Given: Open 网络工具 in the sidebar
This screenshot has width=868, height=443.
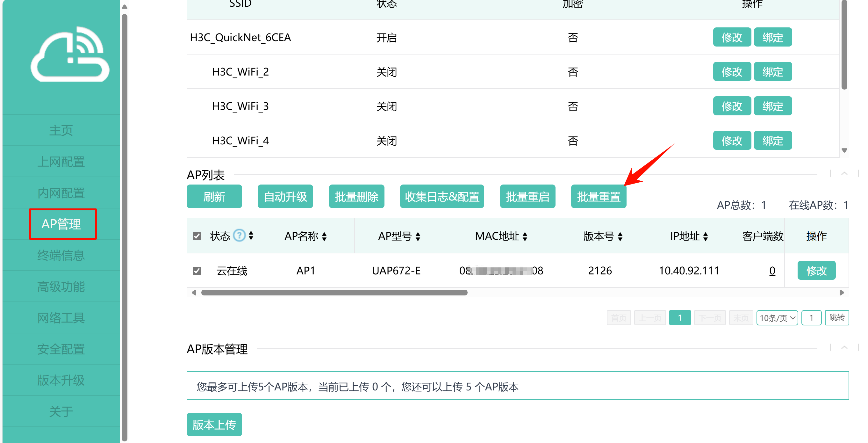Looking at the screenshot, I should 61,317.
